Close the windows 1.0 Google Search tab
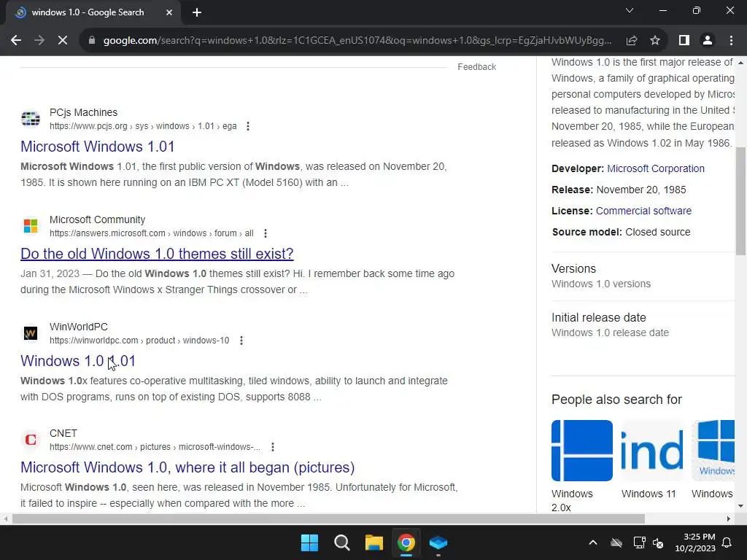The image size is (747, 560). pyautogui.click(x=169, y=12)
